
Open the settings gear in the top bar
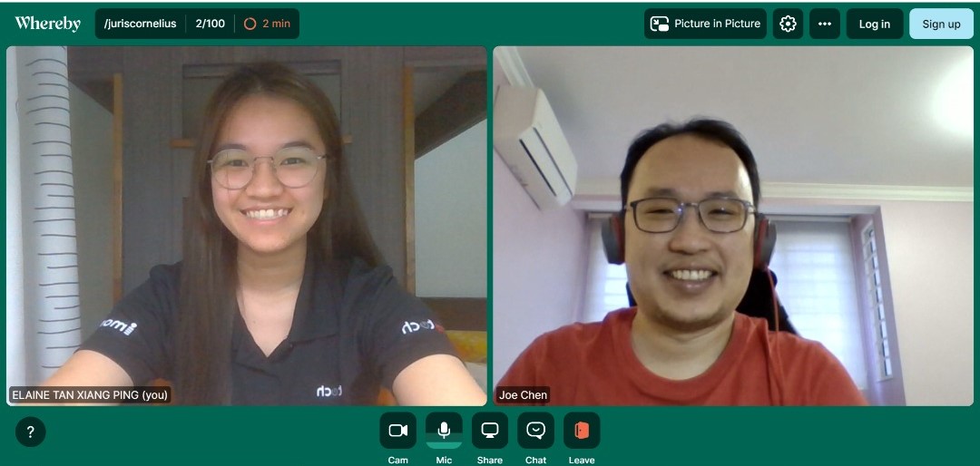pos(788,24)
